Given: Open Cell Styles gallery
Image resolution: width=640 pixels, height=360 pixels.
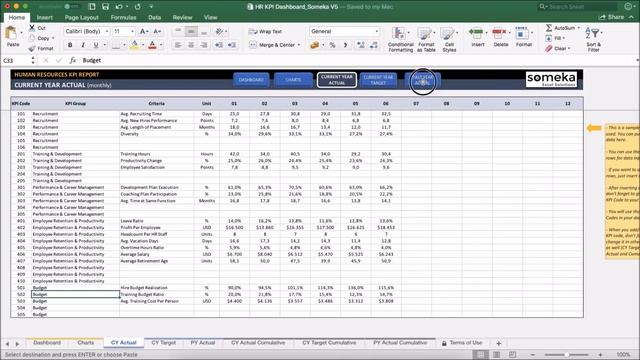Looking at the screenshot, I should pyautogui.click(x=449, y=39).
